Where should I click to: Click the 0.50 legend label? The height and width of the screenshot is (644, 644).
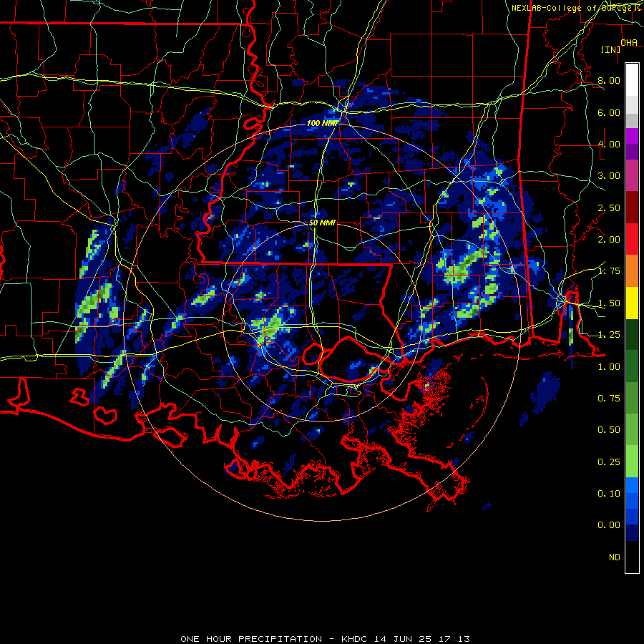608,430
